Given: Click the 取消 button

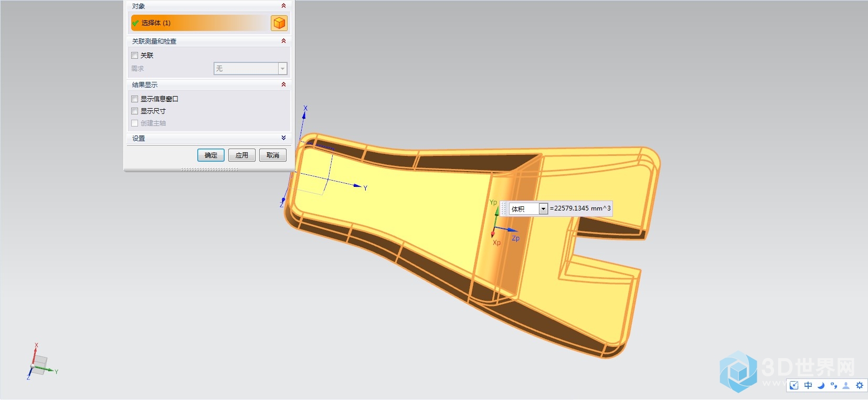Looking at the screenshot, I should 273,155.
